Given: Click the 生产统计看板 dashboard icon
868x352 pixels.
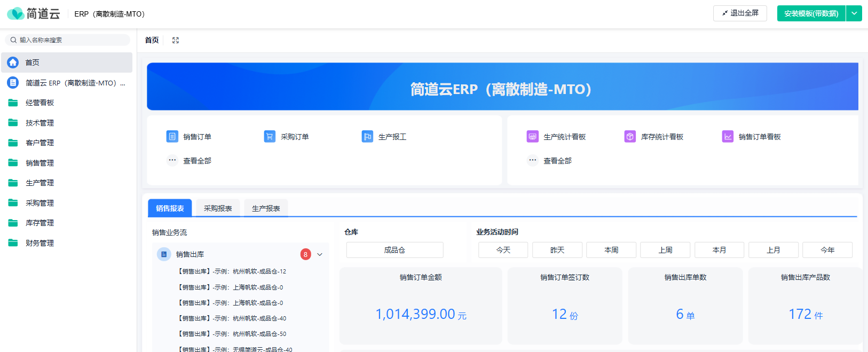Looking at the screenshot, I should (x=533, y=137).
